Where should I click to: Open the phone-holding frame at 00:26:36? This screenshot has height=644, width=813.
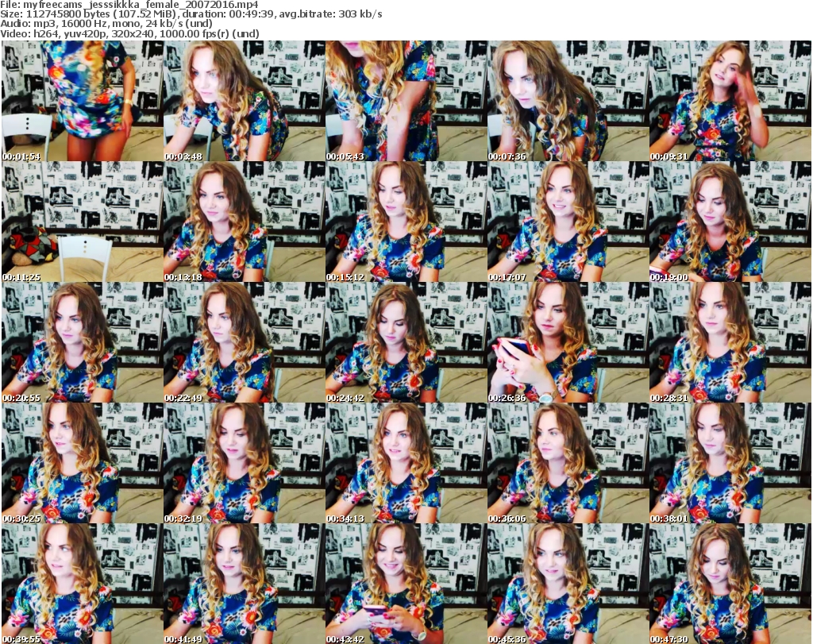tap(568, 342)
